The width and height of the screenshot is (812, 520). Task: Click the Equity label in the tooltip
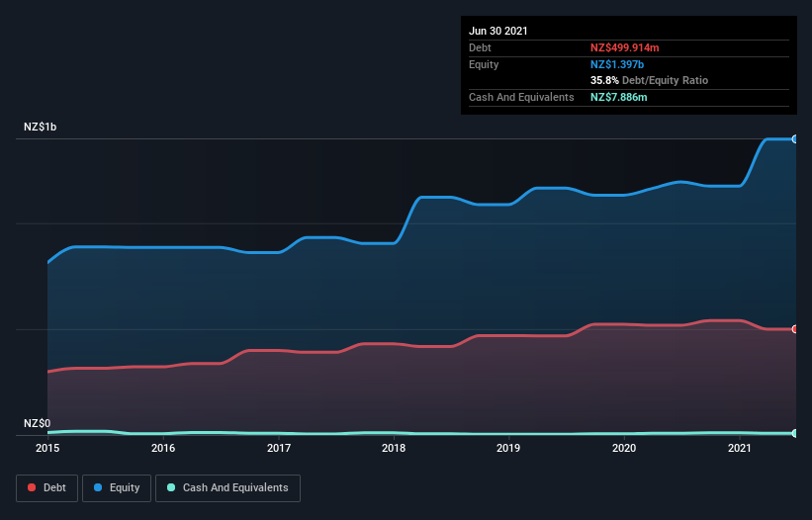[484, 64]
